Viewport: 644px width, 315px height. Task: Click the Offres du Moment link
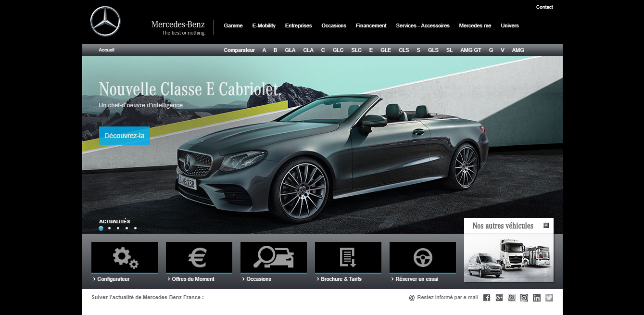pyautogui.click(x=193, y=279)
